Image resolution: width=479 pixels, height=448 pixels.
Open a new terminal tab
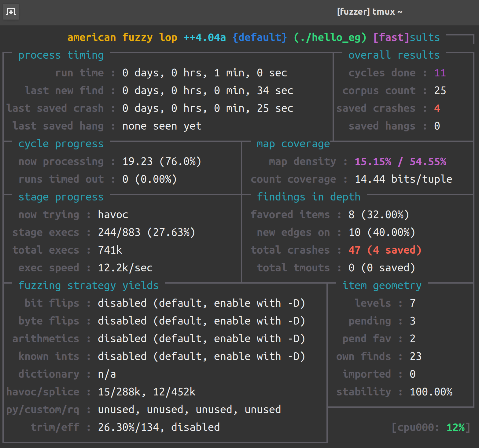click(x=11, y=12)
